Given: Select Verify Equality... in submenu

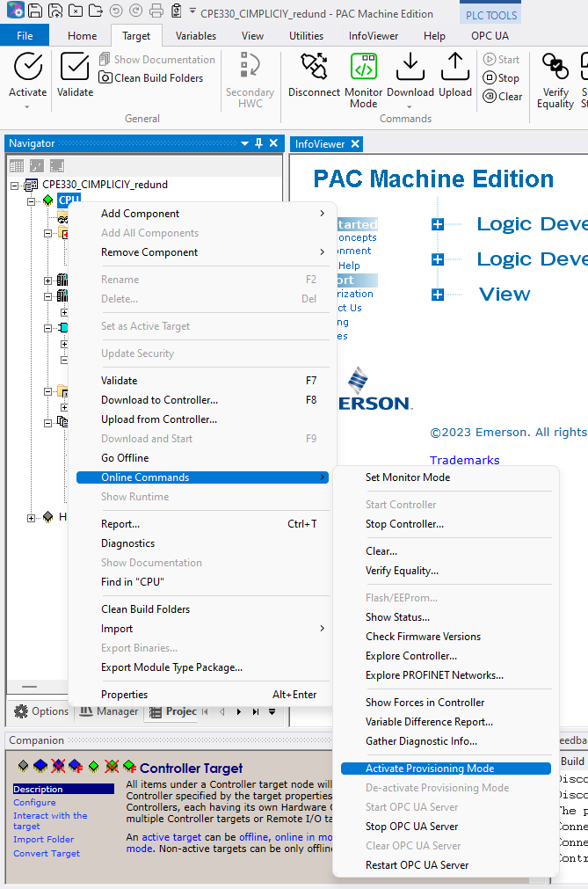Looking at the screenshot, I should (x=446, y=571).
